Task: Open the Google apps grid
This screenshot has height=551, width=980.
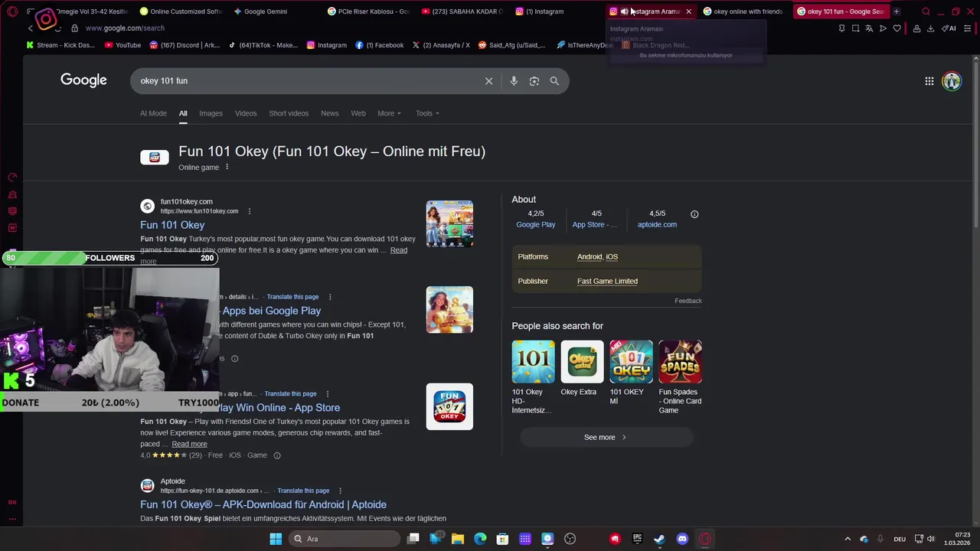Action: coord(929,81)
